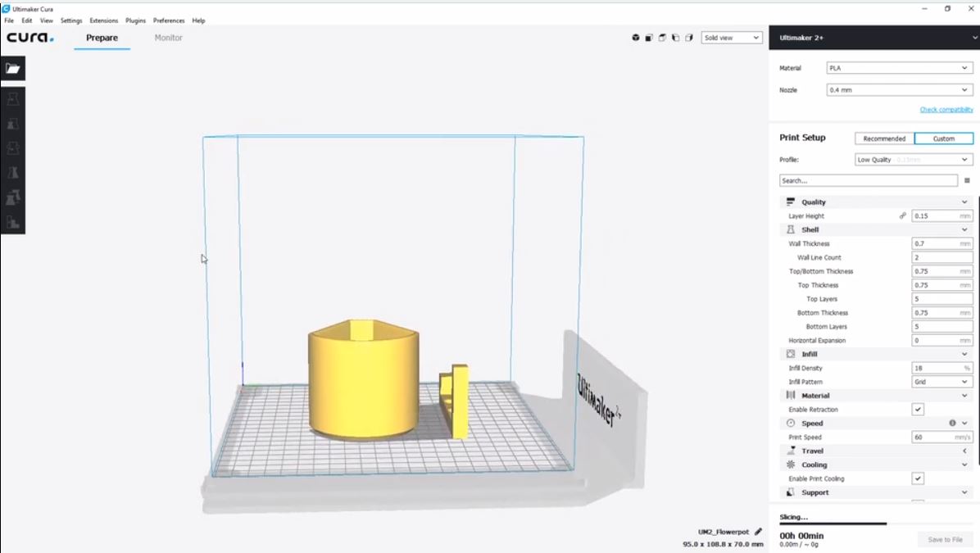Click the pencil icon beside UM2_Flowerpot

[758, 532]
